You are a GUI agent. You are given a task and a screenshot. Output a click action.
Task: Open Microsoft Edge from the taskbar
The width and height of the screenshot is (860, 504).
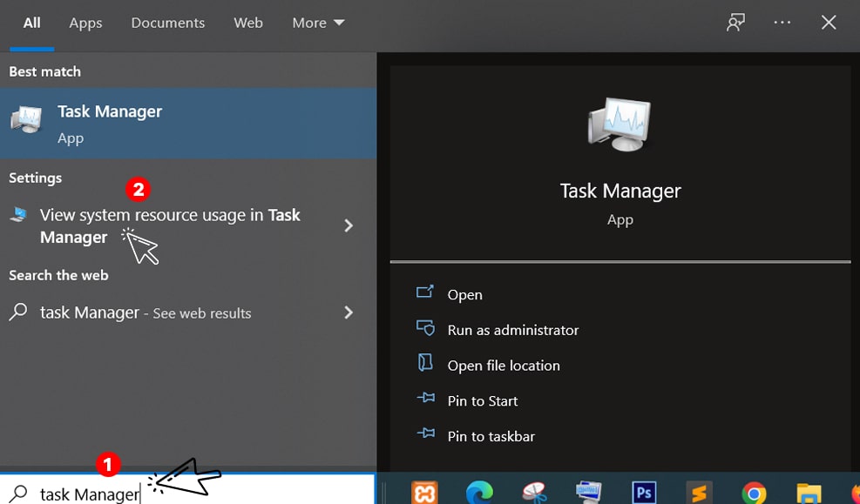tap(479, 492)
